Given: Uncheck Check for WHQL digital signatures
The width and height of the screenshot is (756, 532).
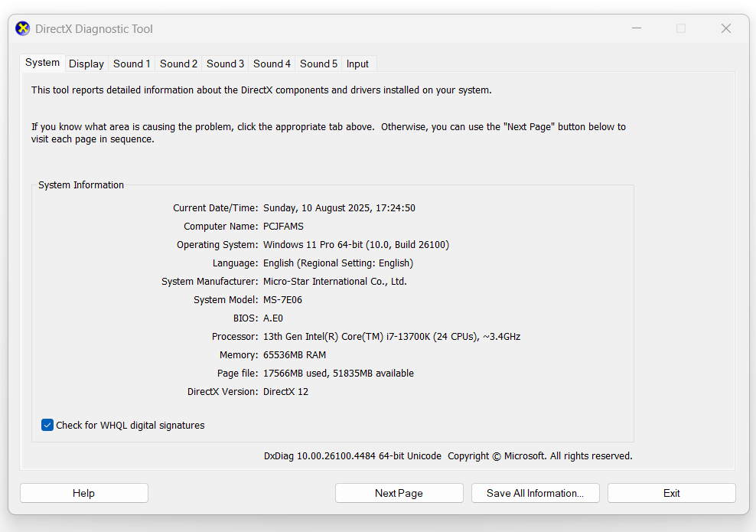Looking at the screenshot, I should (47, 425).
